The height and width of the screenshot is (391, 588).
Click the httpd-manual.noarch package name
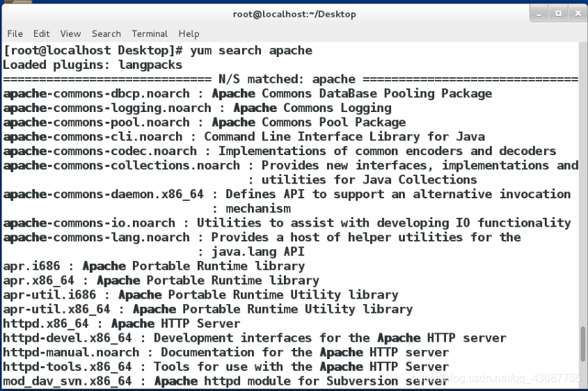pos(71,353)
